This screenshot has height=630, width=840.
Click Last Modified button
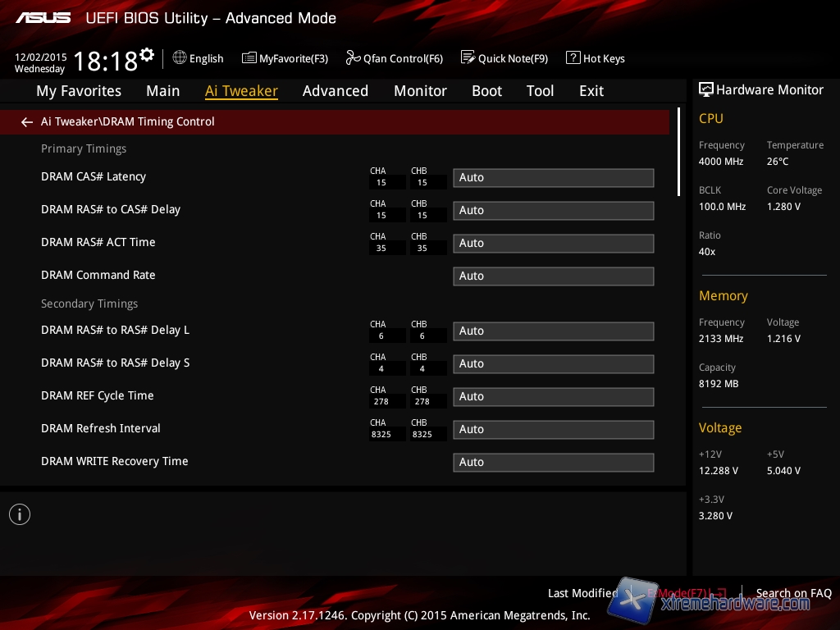[582, 593]
